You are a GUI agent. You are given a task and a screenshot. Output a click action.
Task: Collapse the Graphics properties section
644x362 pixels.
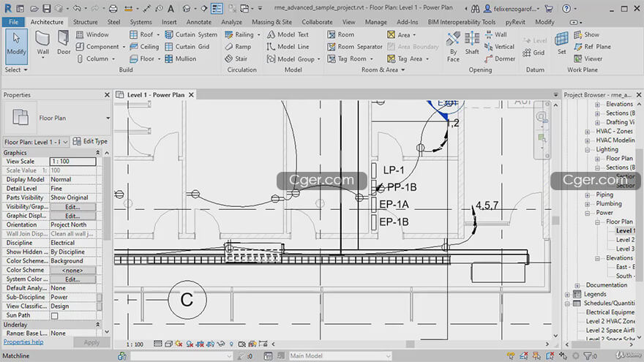[98, 153]
